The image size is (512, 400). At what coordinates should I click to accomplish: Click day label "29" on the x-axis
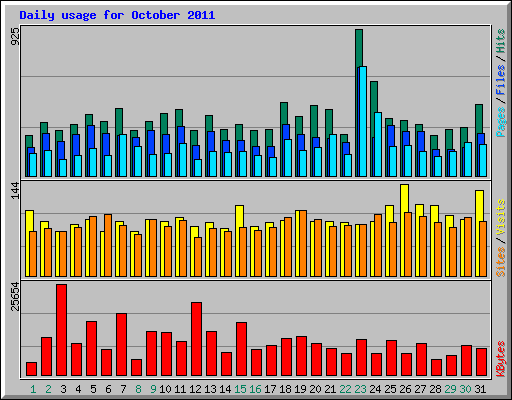click(450, 389)
